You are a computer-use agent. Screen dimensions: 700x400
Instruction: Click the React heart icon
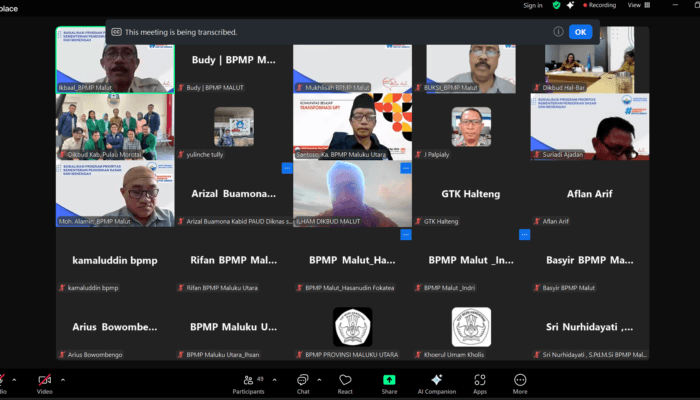click(x=345, y=383)
